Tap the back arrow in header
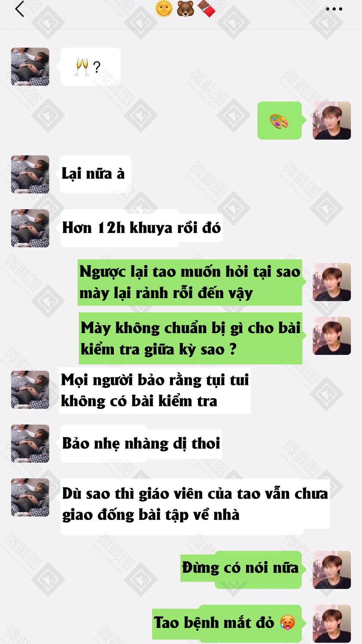Image resolution: width=362 pixels, height=644 pixels. pos(19,9)
